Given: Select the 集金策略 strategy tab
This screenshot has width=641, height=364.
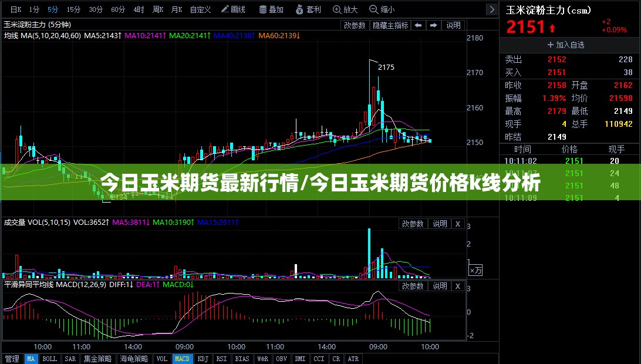Looking at the screenshot, I should [x=97, y=359].
